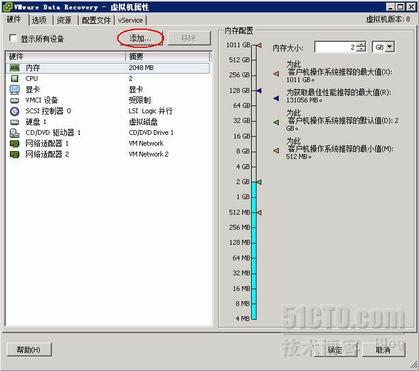
Task: Switch to the 选项 tab
Action: coord(39,20)
